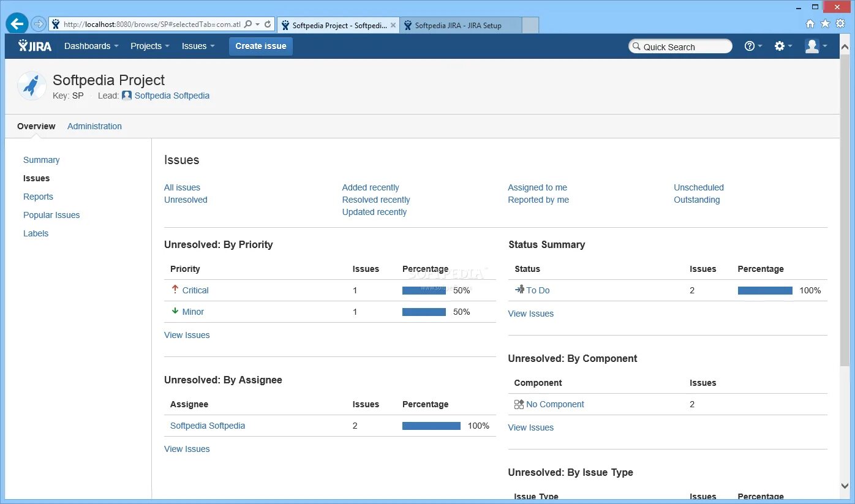Click the Softpedia Project rocket avatar
This screenshot has height=504, width=855.
point(32,86)
